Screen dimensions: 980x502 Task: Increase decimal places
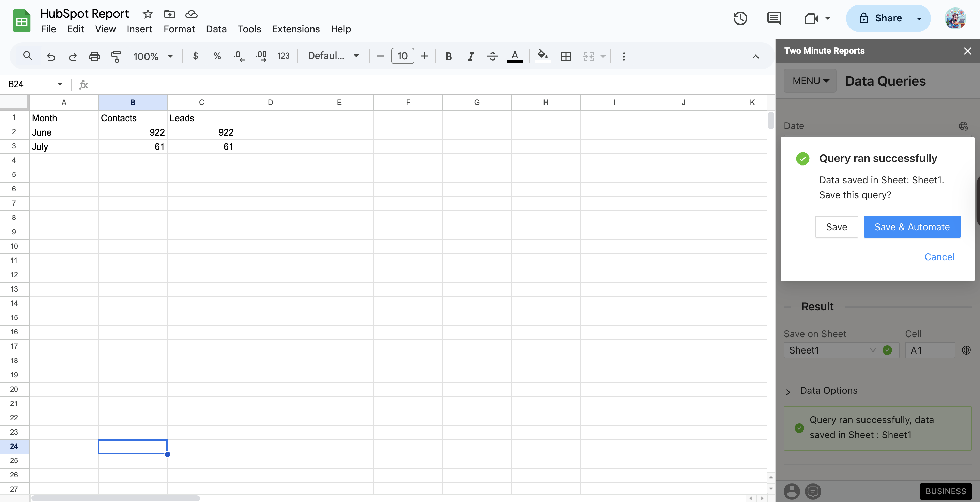pos(261,56)
